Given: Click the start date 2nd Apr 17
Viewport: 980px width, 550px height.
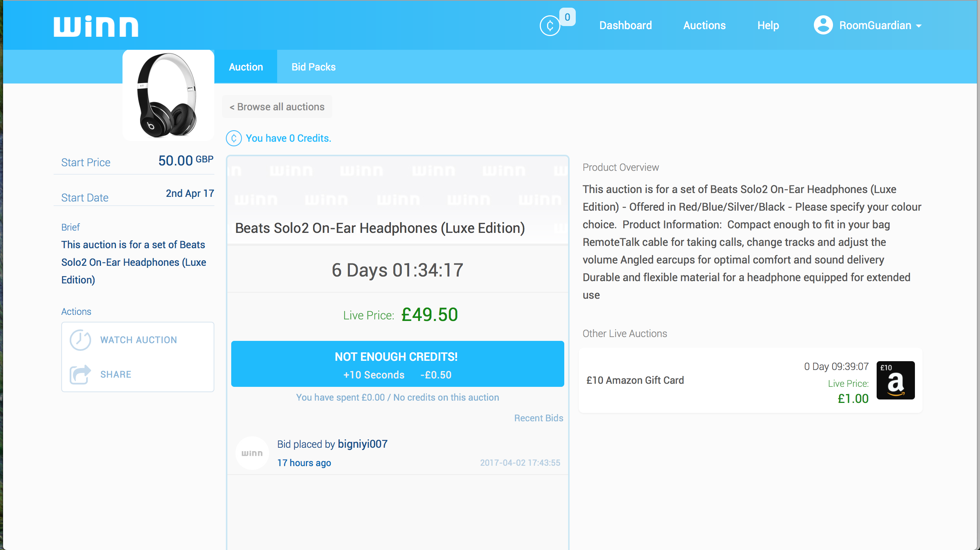Looking at the screenshot, I should (190, 193).
